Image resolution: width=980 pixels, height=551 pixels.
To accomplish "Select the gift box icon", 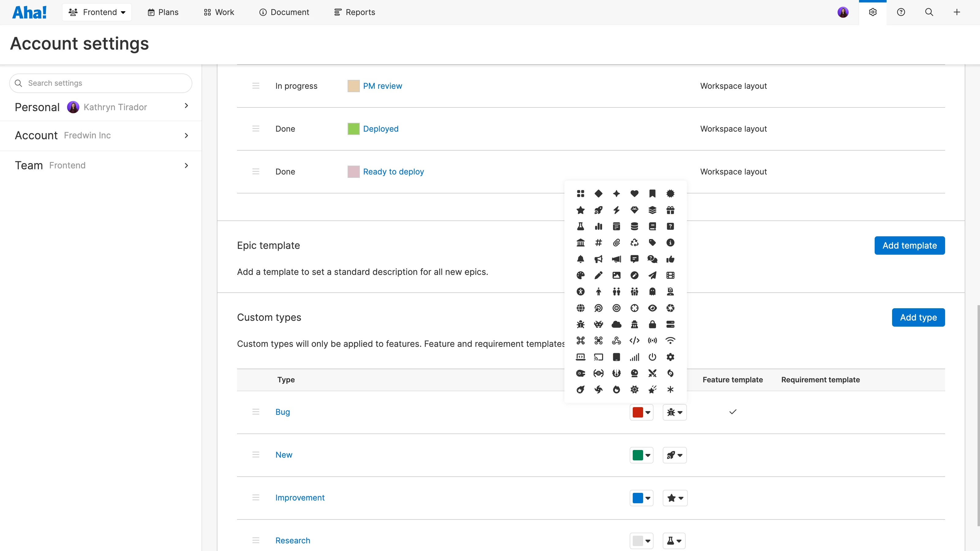I will pyautogui.click(x=670, y=210).
